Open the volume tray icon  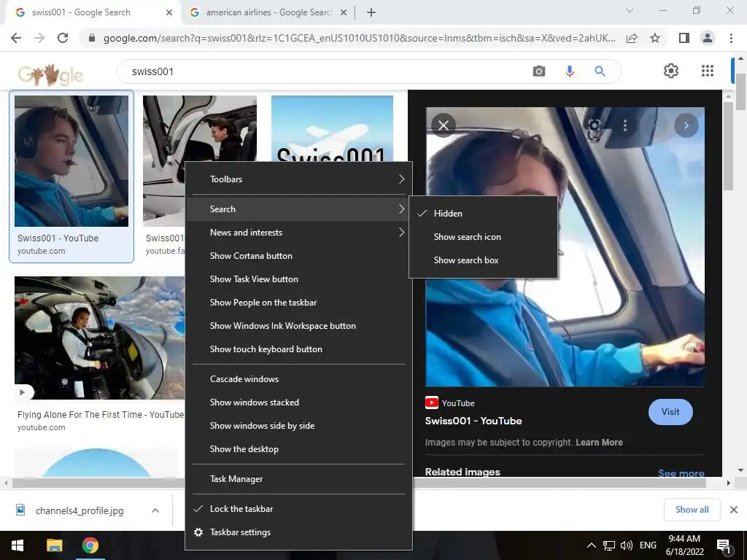tap(627, 545)
